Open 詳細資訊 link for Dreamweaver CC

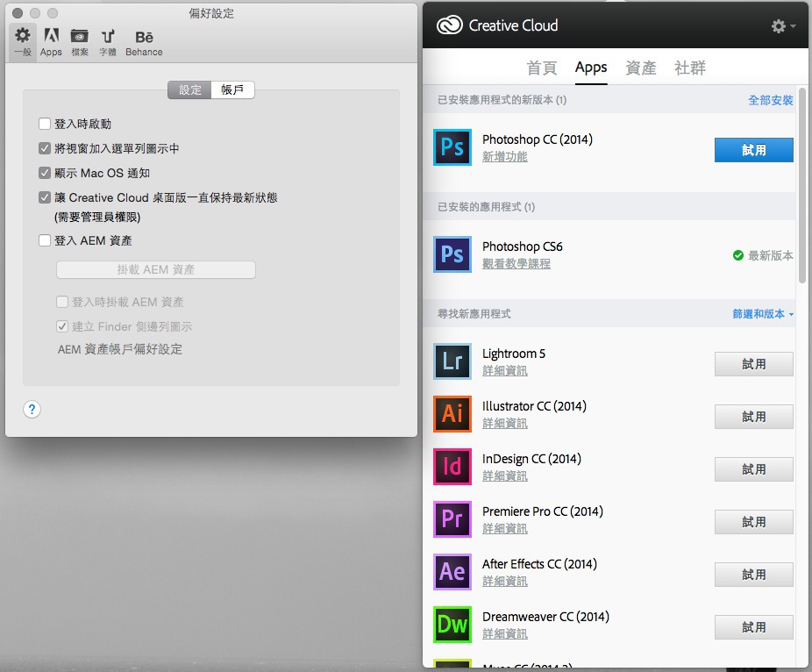[505, 633]
